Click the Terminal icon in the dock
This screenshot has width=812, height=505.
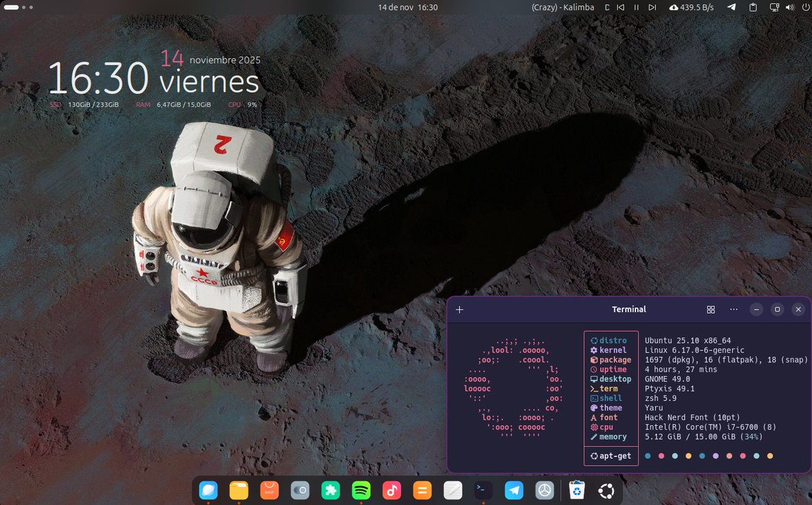pos(483,490)
